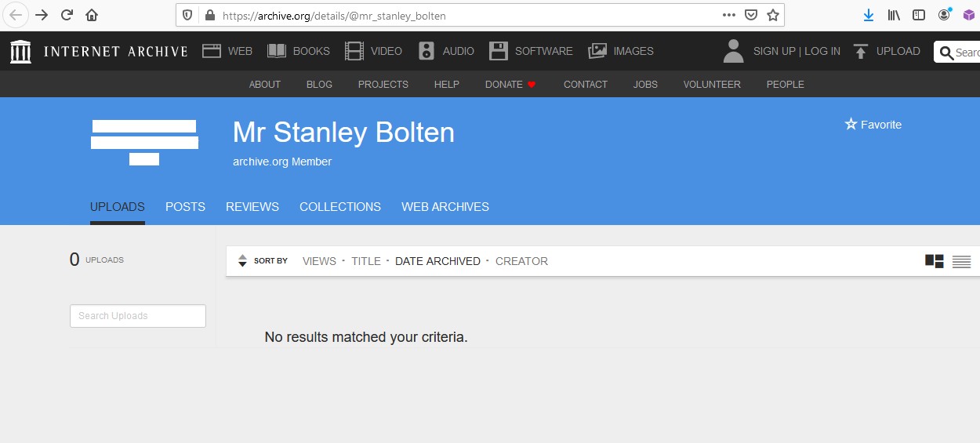Click the browser forward arrow
Image resolution: width=980 pixels, height=443 pixels.
42,15
